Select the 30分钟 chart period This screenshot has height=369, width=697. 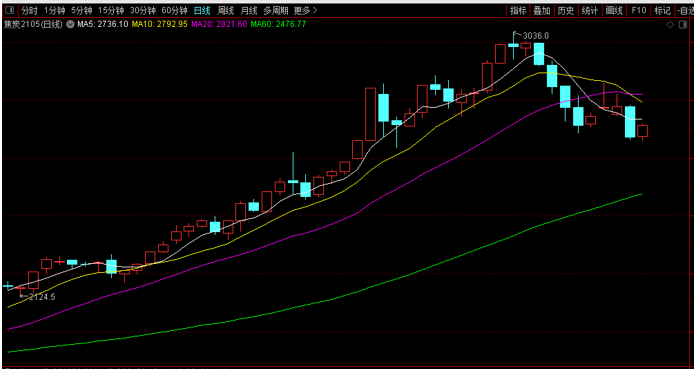[x=143, y=10]
